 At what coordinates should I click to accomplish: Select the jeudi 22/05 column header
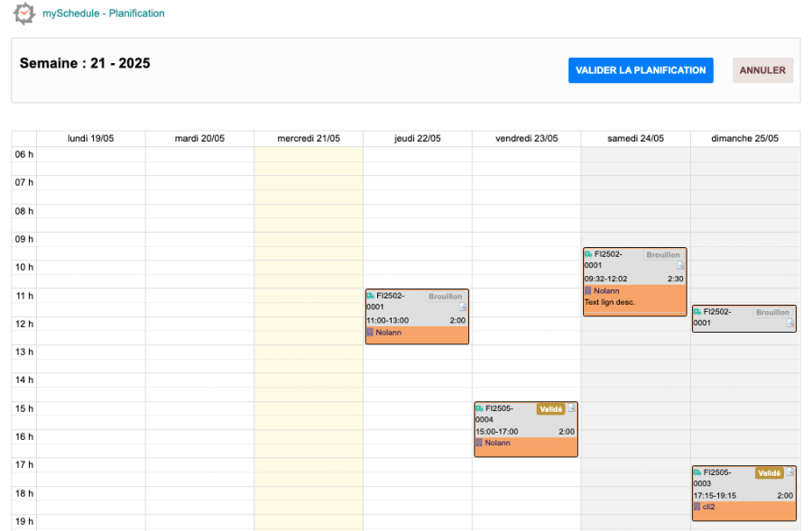coord(417,138)
